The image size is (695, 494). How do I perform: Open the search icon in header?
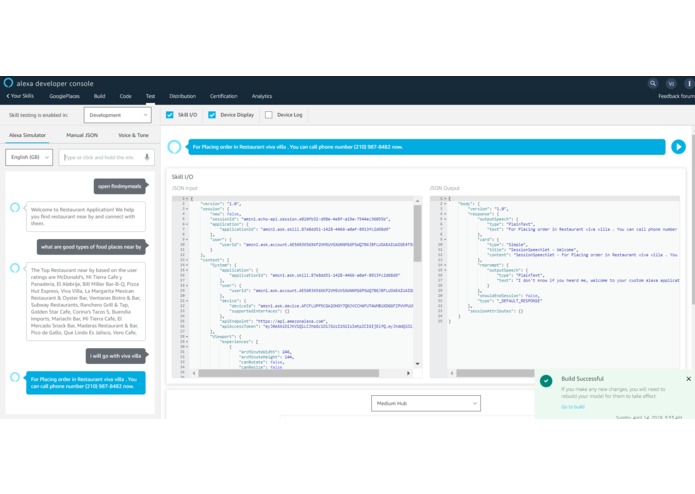(652, 83)
